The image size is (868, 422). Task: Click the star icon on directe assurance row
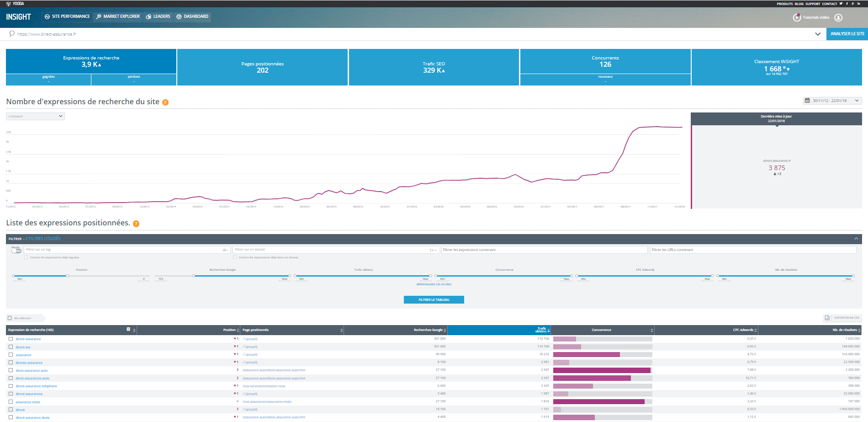pyautogui.click(x=235, y=362)
